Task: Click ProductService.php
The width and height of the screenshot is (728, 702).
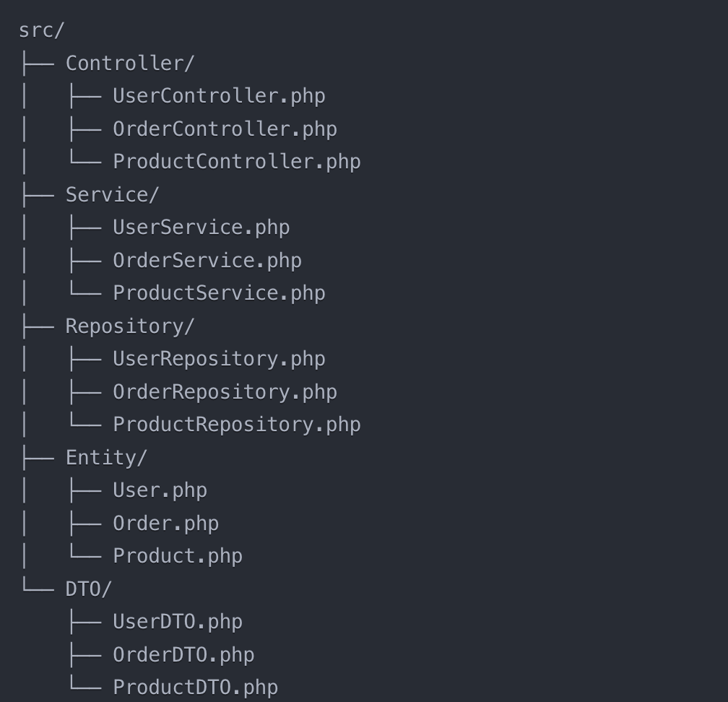Action: 219,293
